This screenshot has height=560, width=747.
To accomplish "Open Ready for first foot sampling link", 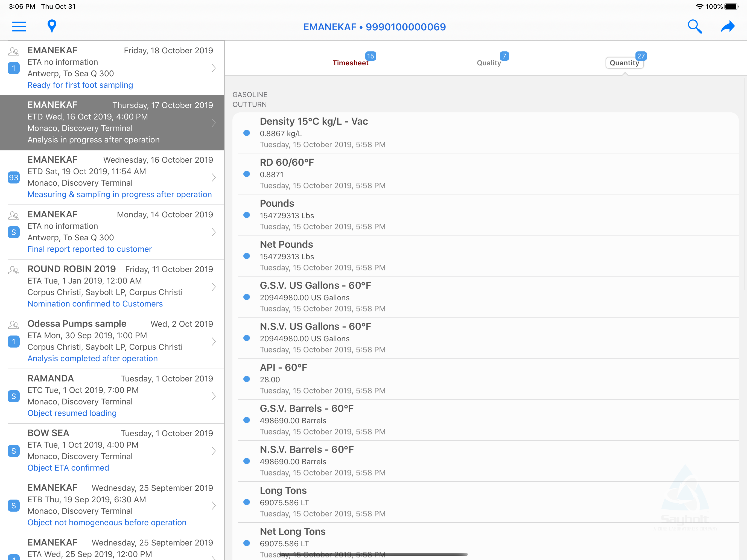I will pyautogui.click(x=80, y=85).
